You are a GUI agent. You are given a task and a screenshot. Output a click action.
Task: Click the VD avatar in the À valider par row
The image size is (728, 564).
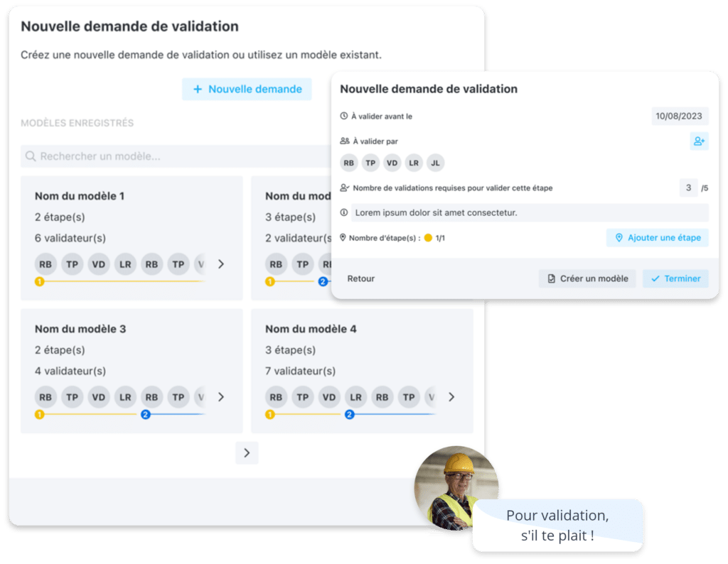[392, 163]
